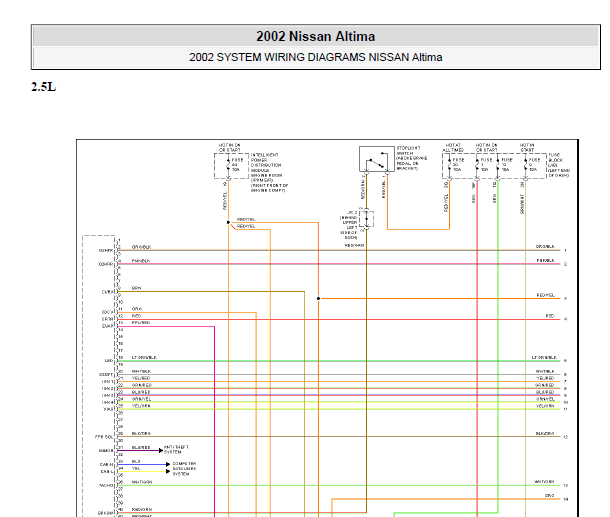Click the "LT GRN/BLK" label at pin 18
The height and width of the screenshot is (517, 610).
[x=144, y=358]
